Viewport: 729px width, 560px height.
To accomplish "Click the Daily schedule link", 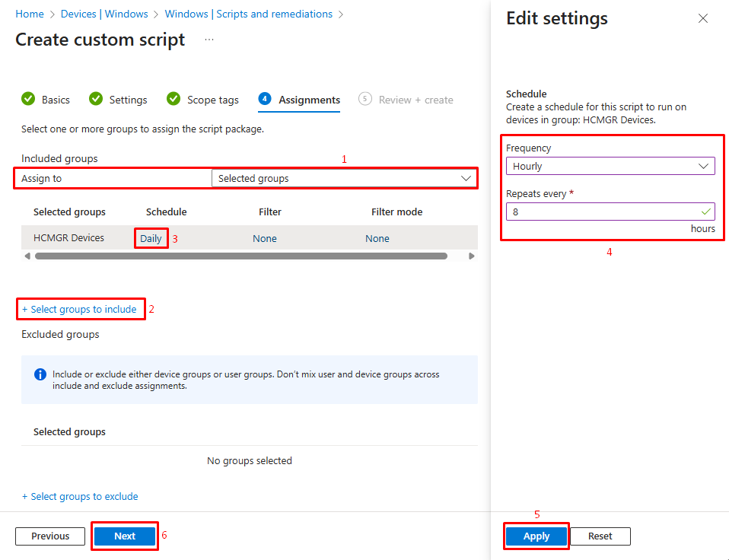I will (151, 238).
